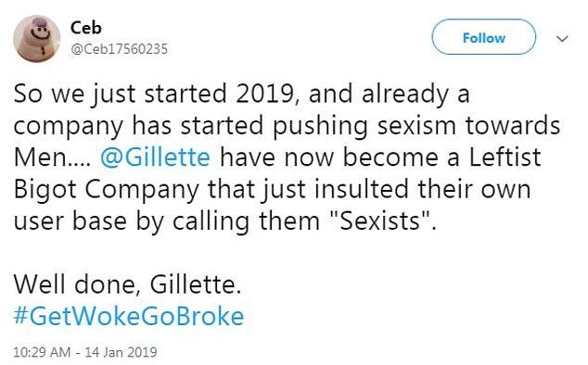The image size is (588, 365).
Task: Click the @Ceb17560235 handle
Action: click(120, 49)
